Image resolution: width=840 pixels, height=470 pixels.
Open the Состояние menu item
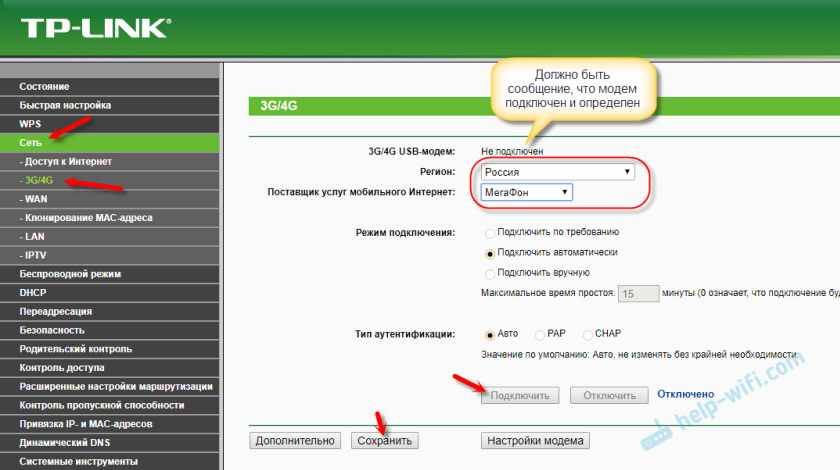pyautogui.click(x=109, y=86)
